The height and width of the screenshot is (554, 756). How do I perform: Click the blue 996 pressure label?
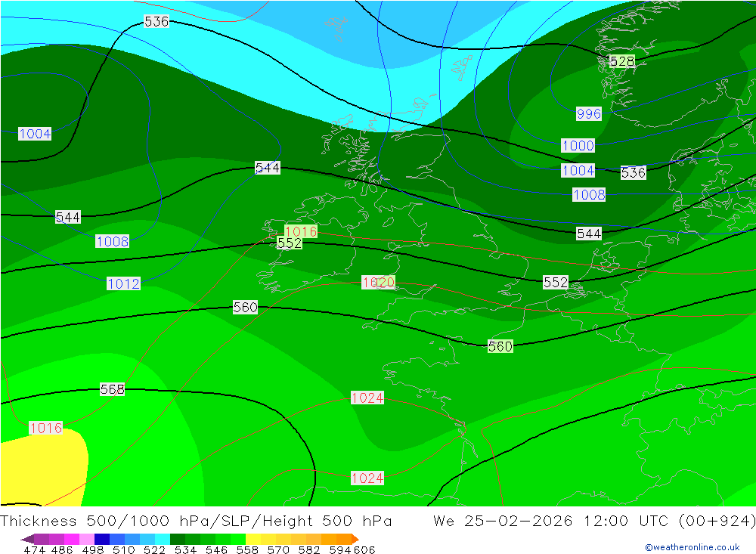pos(589,114)
